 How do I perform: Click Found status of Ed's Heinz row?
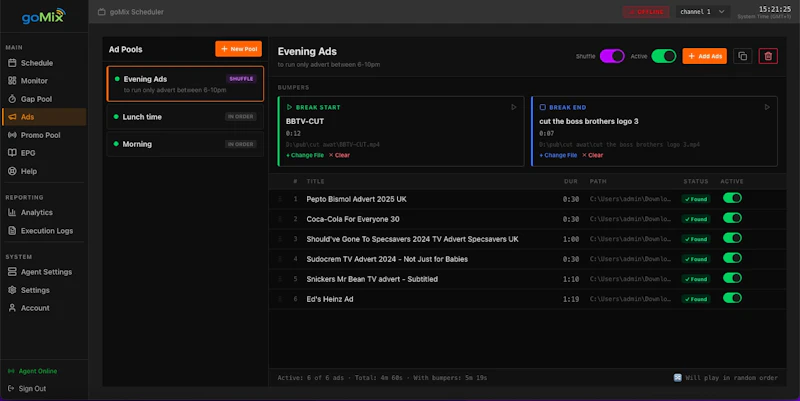pos(696,299)
